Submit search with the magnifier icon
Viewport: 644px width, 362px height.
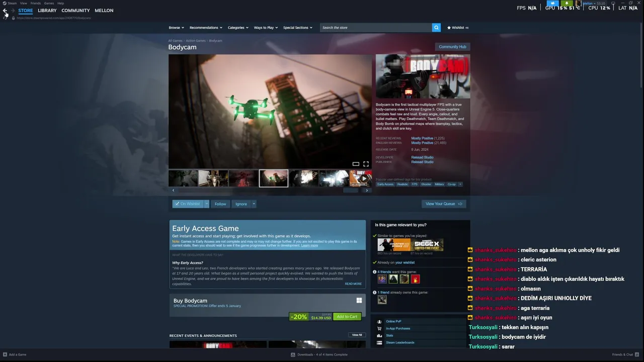pos(436,28)
